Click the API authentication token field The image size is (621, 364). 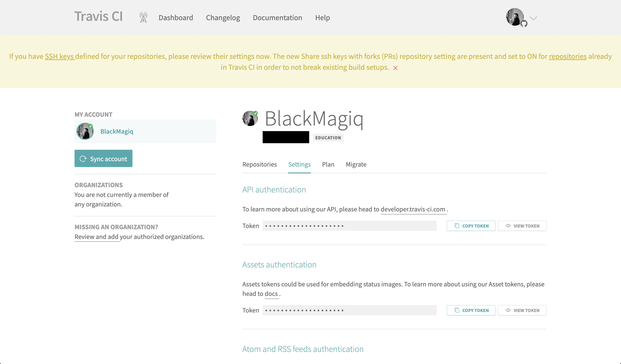coord(349,226)
